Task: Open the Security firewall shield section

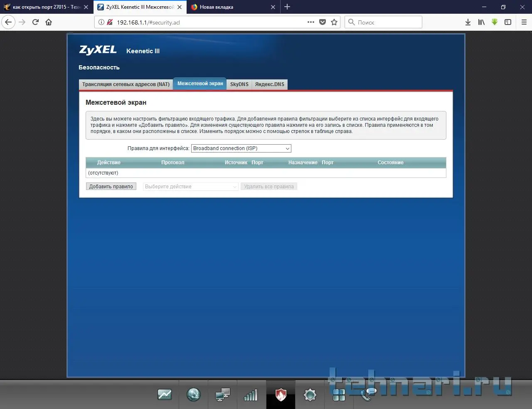Action: point(281,394)
